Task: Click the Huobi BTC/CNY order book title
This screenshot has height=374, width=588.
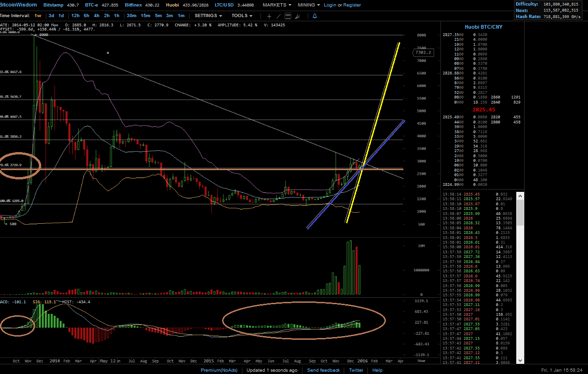Action: 483,27
